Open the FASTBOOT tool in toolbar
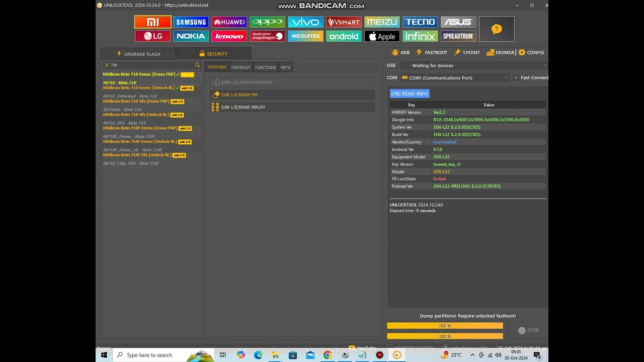 click(x=432, y=52)
